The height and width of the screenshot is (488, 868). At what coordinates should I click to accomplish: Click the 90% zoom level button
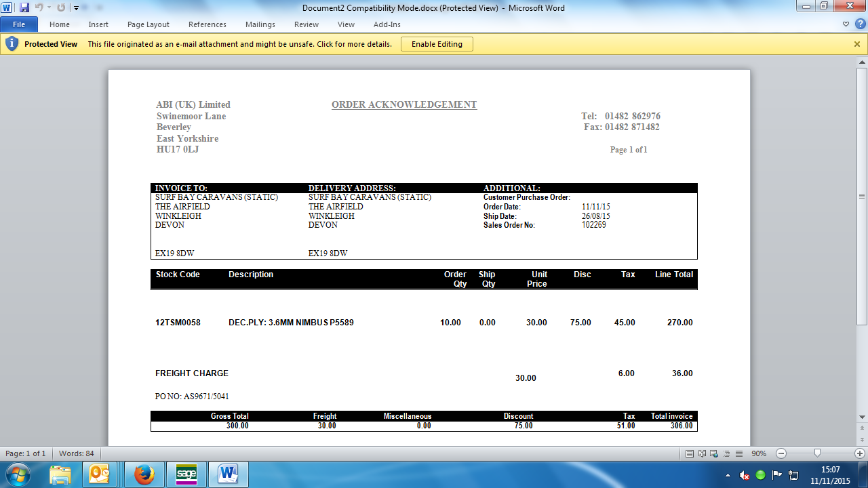click(x=759, y=453)
